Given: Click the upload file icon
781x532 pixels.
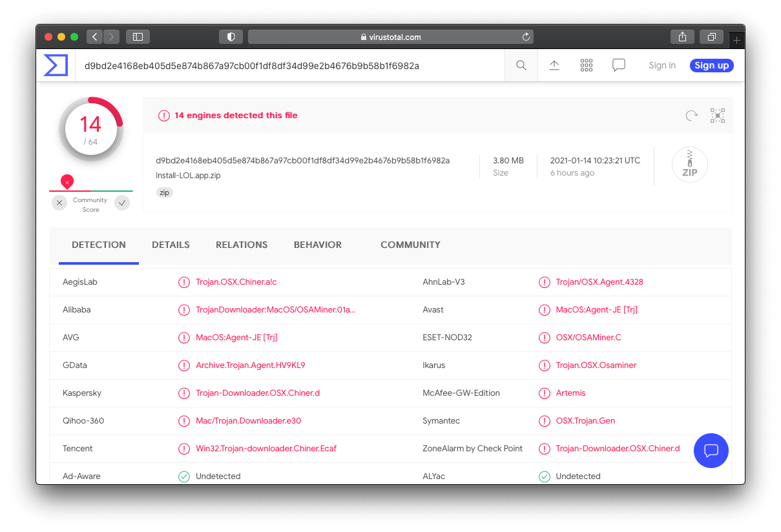Looking at the screenshot, I should 554,65.
